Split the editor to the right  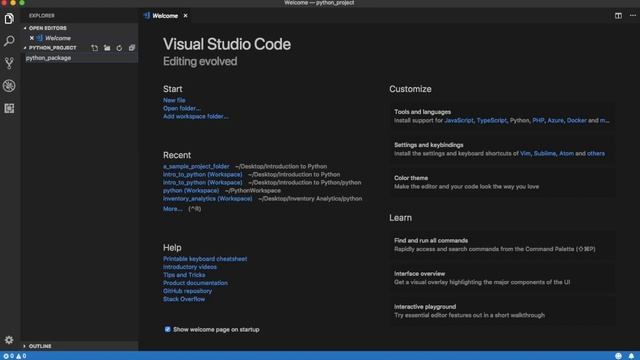(x=618, y=16)
